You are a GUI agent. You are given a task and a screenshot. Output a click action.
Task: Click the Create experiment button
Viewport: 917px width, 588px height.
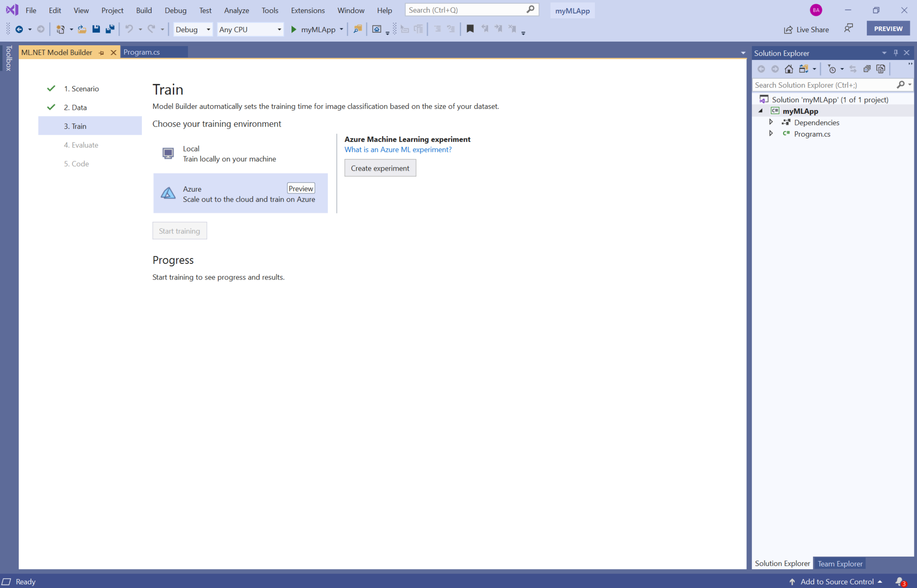point(380,168)
